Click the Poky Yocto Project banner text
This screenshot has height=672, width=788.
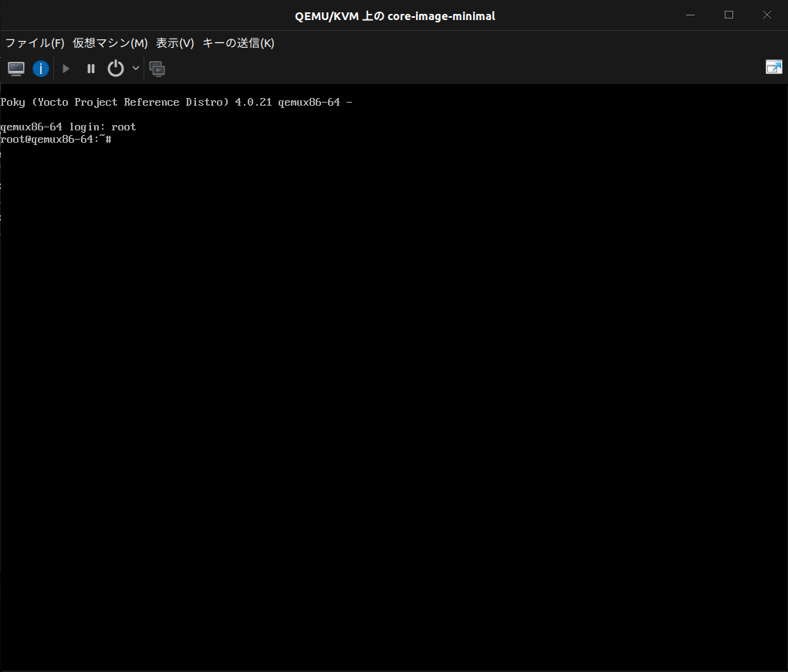(x=177, y=103)
